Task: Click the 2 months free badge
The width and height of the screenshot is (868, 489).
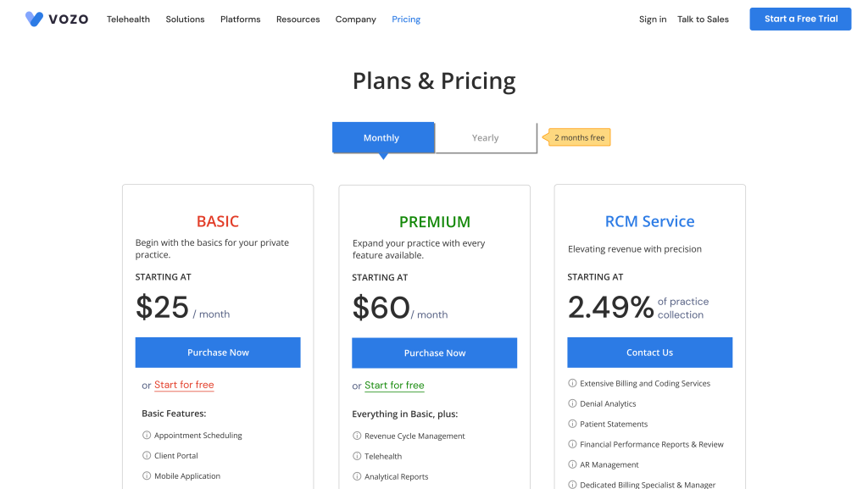Action: [576, 138]
